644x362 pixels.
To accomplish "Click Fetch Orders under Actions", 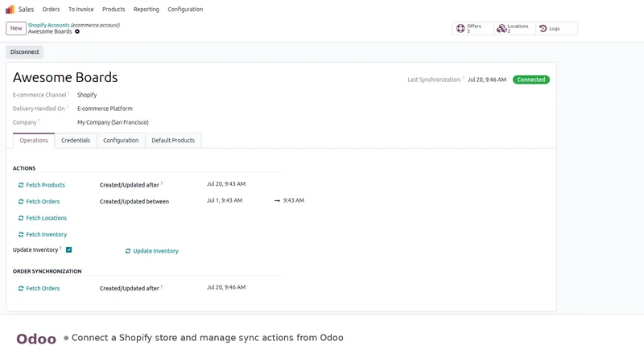I will point(43,202).
